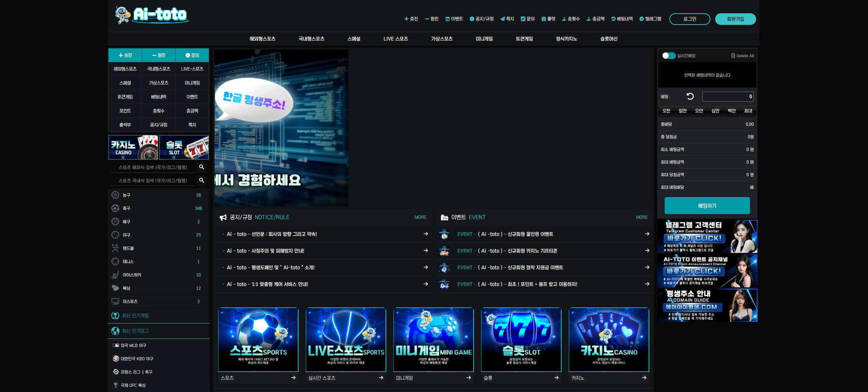Viewport: 868px width, 392px height.
Task: Click the 쪽지 top navigation link
Action: 507,19
